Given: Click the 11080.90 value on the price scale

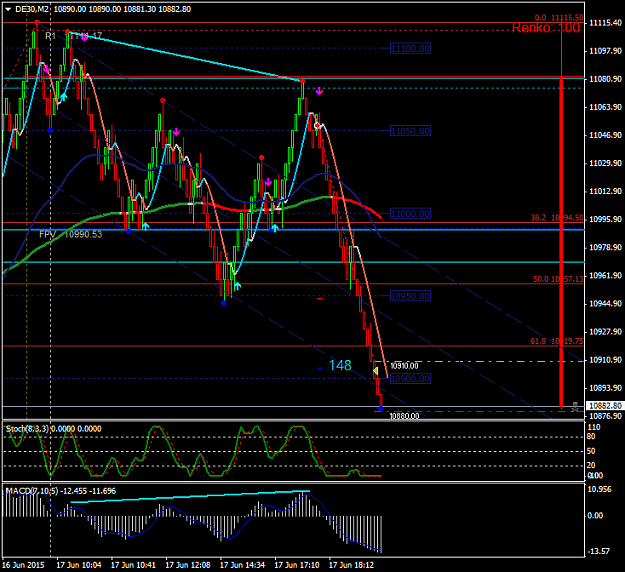Looking at the screenshot, I should tap(605, 79).
